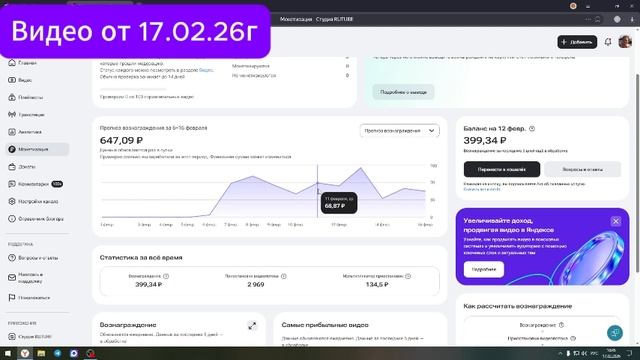Open Telegram in taskbar
Image resolution: width=640 pixels, height=360 pixels.
(x=58, y=353)
